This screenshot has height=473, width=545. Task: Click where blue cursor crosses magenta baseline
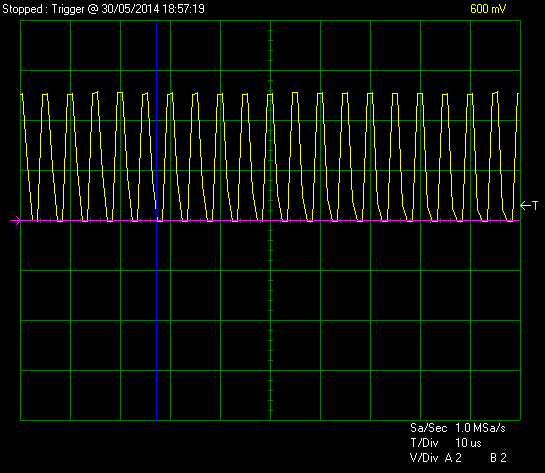tap(156, 220)
